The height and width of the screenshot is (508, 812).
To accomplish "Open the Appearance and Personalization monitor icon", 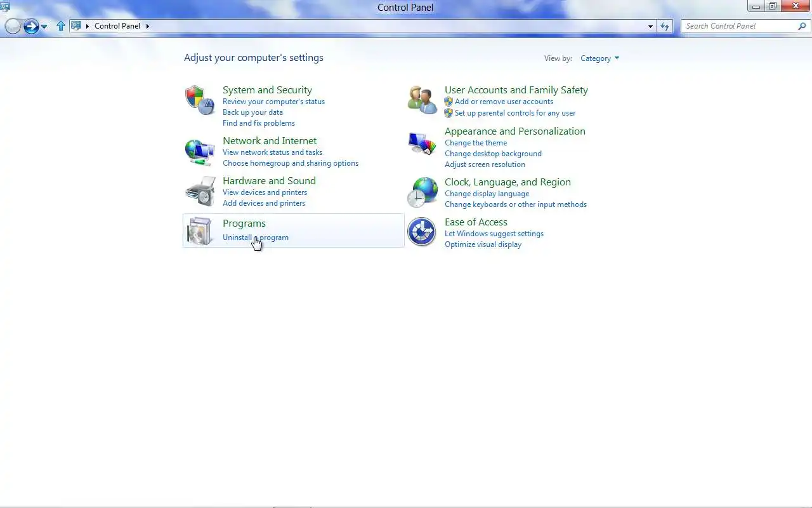I will click(422, 144).
